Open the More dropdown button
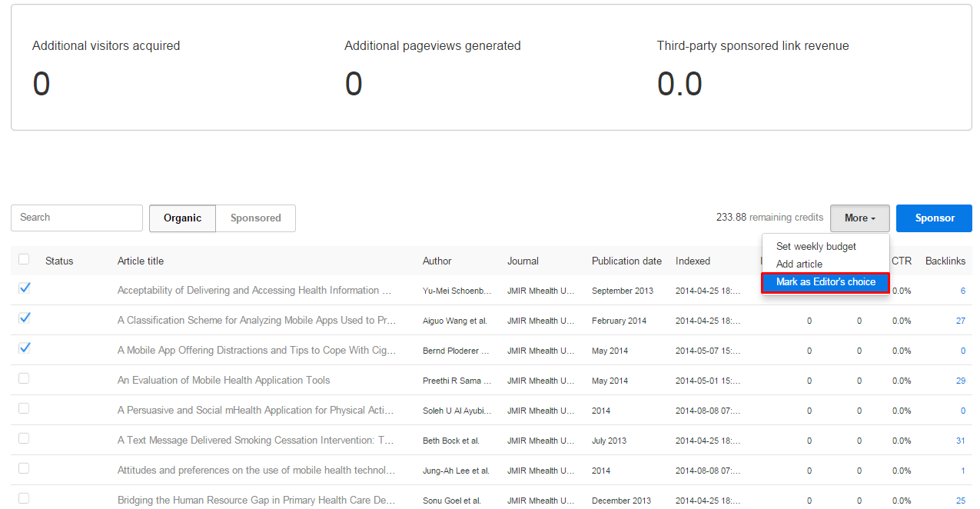The image size is (980, 509). [x=859, y=218]
